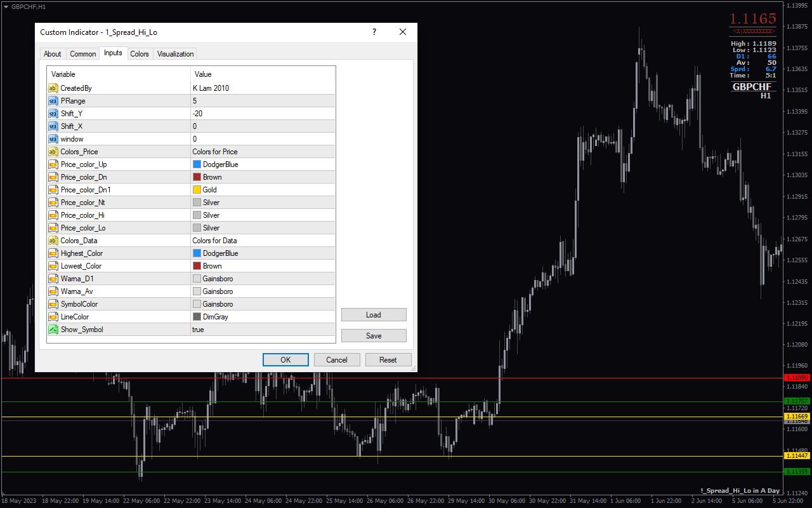Click the DodgerBlue swatch for Highest_Color

(x=197, y=253)
